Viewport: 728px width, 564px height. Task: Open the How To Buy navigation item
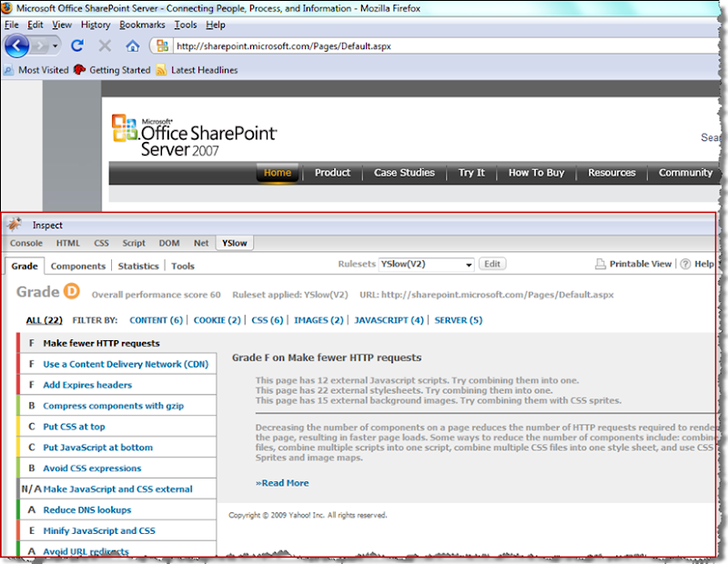[x=536, y=173]
